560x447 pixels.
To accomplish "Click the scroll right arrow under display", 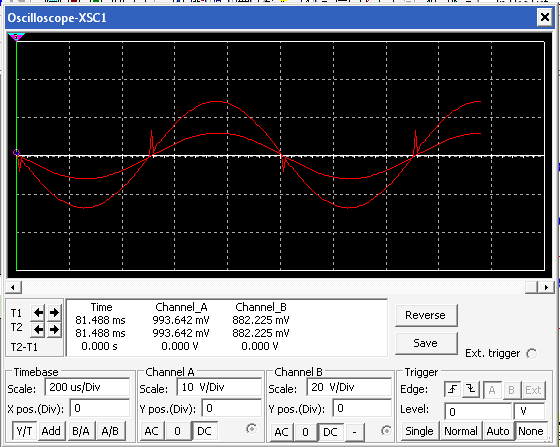I will (546, 287).
